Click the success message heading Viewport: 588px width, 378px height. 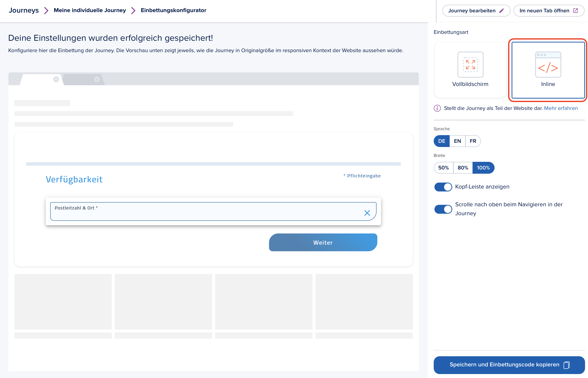[111, 38]
